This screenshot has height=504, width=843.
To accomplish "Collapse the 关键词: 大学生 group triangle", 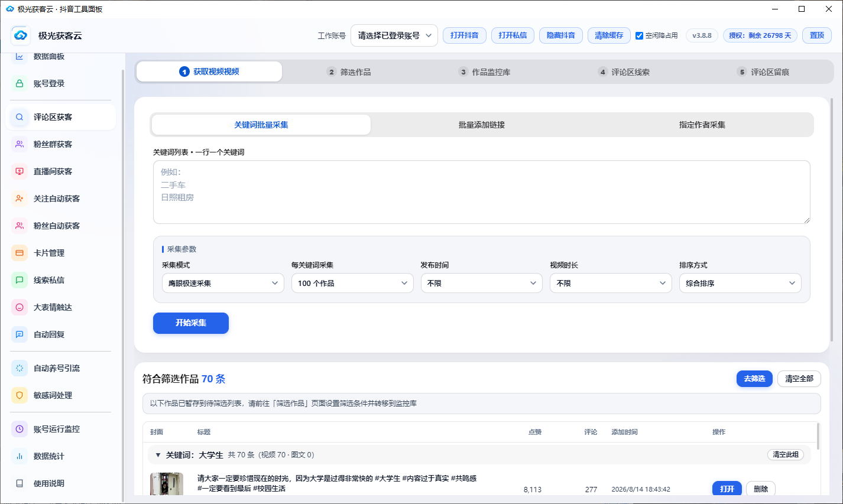I will [158, 455].
